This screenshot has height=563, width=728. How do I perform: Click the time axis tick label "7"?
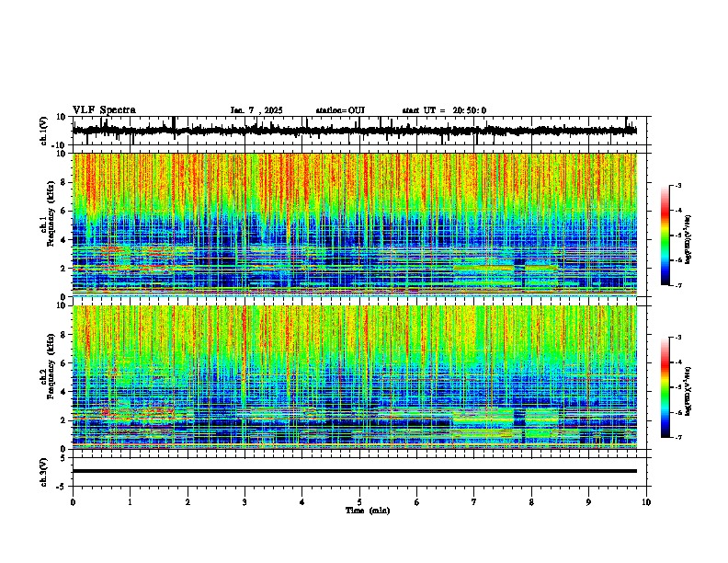[474, 502]
